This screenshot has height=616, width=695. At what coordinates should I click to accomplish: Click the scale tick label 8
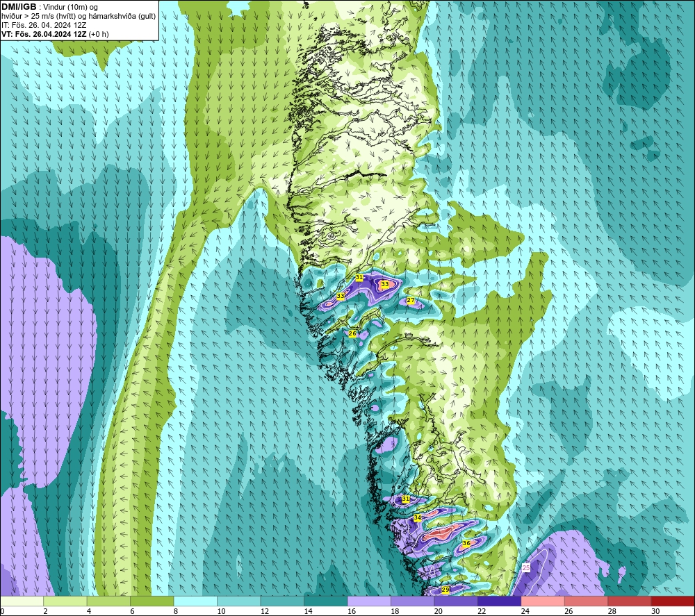tap(176, 611)
